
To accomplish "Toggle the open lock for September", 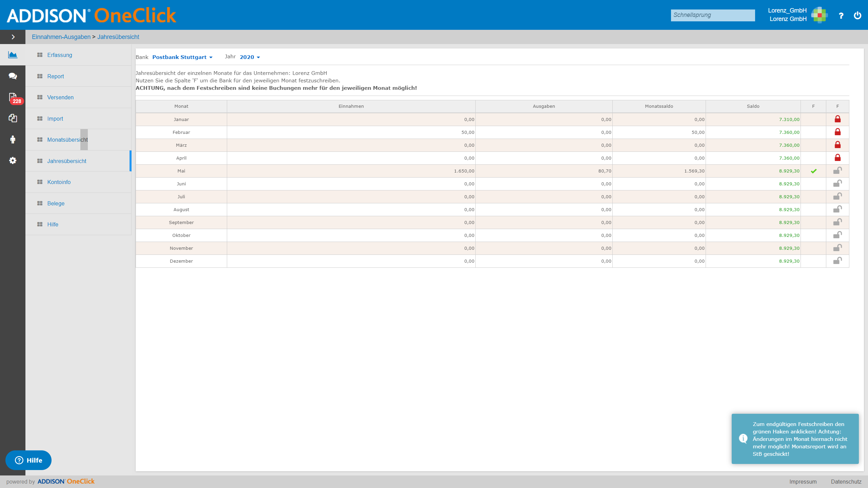I will pyautogui.click(x=837, y=222).
